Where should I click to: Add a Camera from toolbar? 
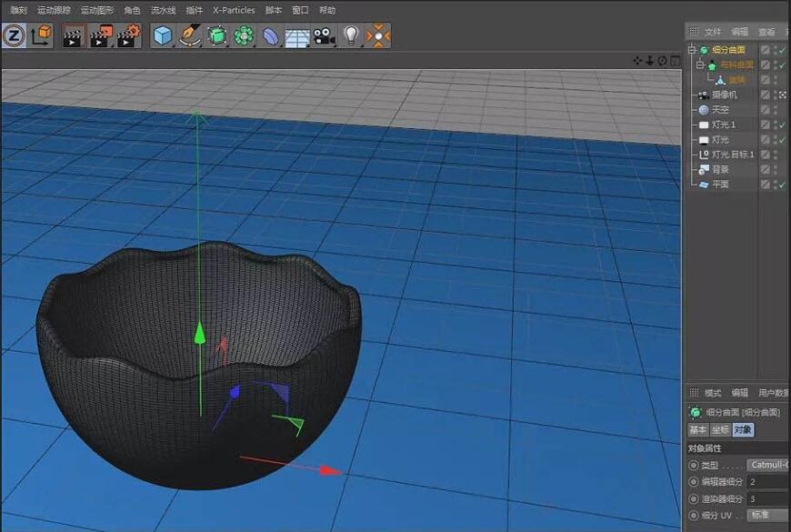(x=324, y=36)
